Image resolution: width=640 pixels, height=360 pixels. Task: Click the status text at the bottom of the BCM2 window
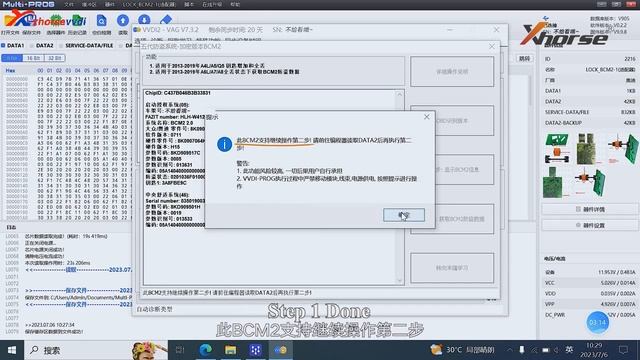227,293
